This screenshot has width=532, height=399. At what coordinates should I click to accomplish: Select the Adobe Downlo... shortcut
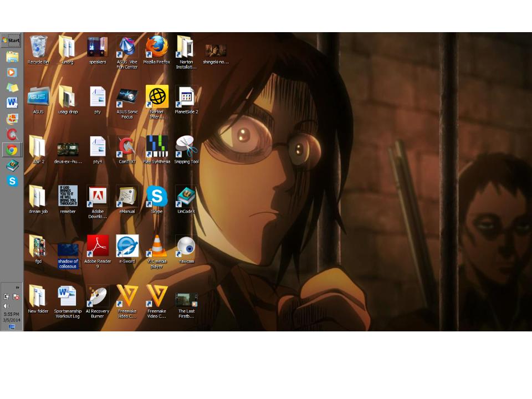click(x=98, y=202)
